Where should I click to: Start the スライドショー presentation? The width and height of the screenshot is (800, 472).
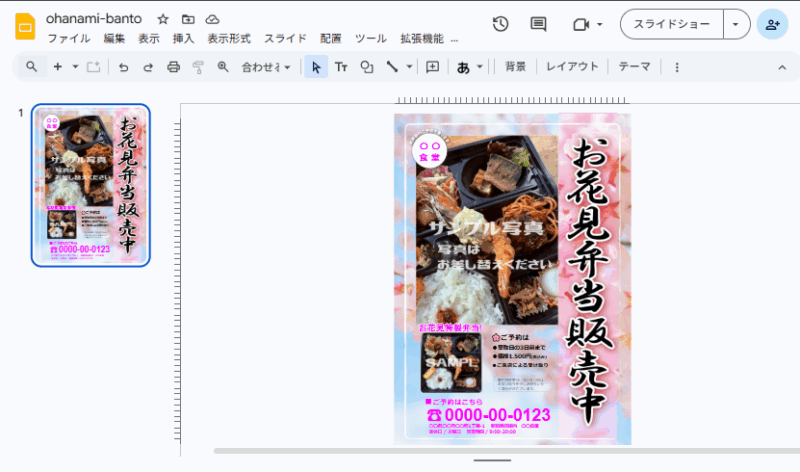[672, 24]
